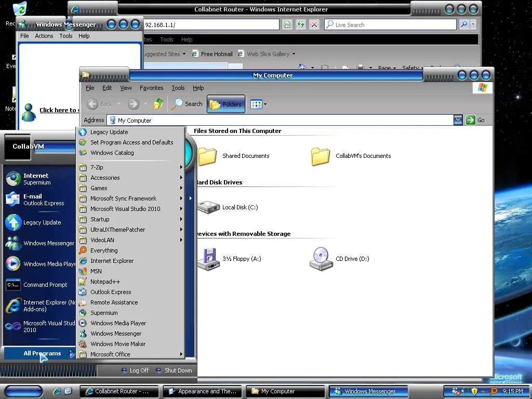
Task: Switch to Appearance and Themes taskbar button
Action: click(203, 391)
